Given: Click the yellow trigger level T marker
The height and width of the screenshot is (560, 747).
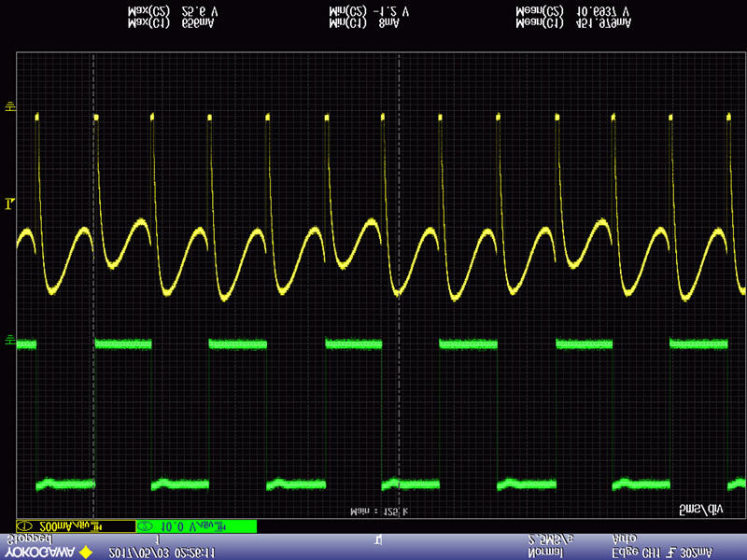Looking at the screenshot, I should tap(10, 204).
